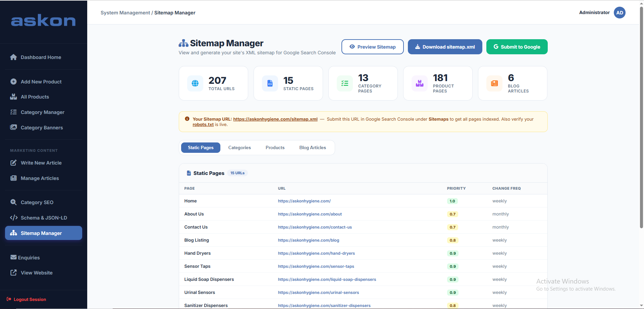Open Dashboard Home in the sidebar
Screen dimensions: 644x309
[44, 57]
